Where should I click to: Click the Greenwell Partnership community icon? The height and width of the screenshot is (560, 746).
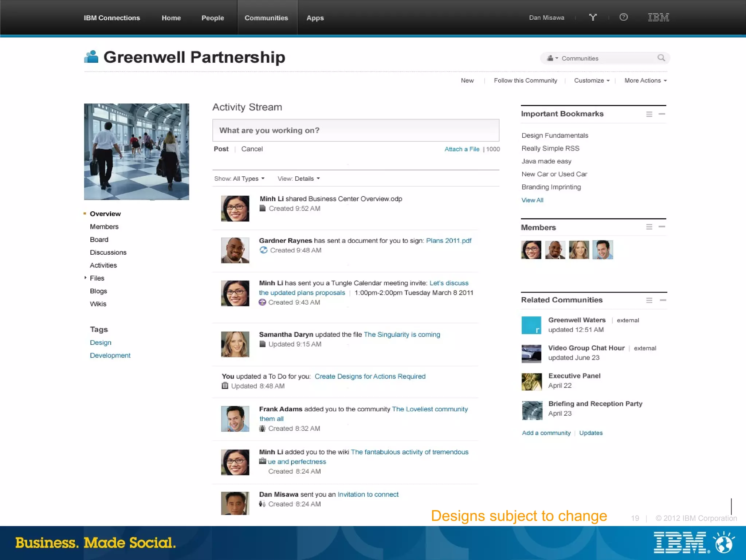[91, 57]
